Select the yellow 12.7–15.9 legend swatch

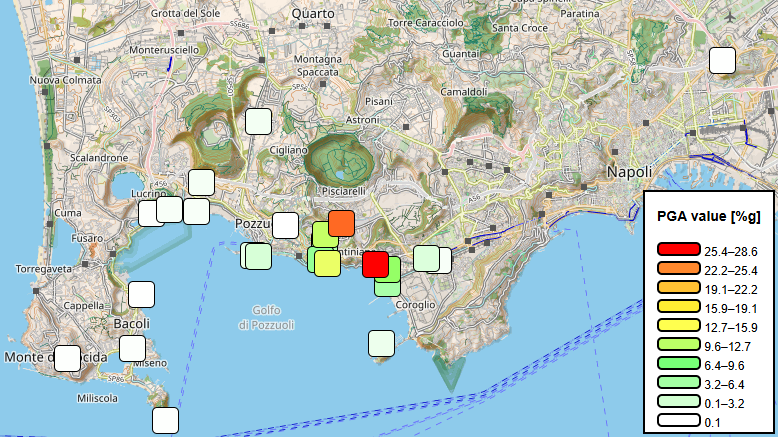coord(679,325)
